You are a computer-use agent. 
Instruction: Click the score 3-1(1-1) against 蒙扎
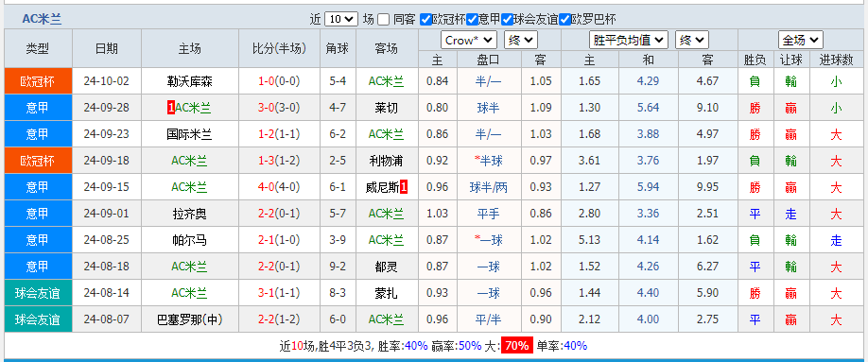(x=279, y=293)
